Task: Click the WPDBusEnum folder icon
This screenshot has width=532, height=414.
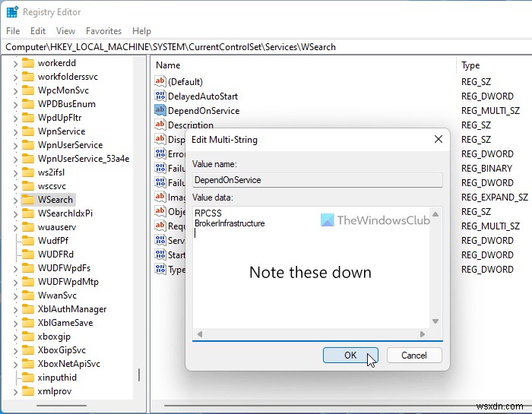Action: (x=28, y=104)
